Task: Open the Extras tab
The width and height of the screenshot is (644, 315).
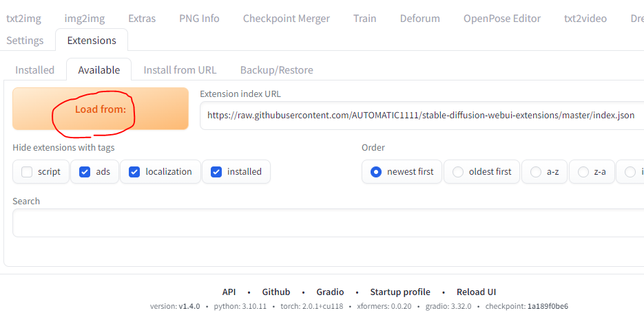Action: (142, 19)
